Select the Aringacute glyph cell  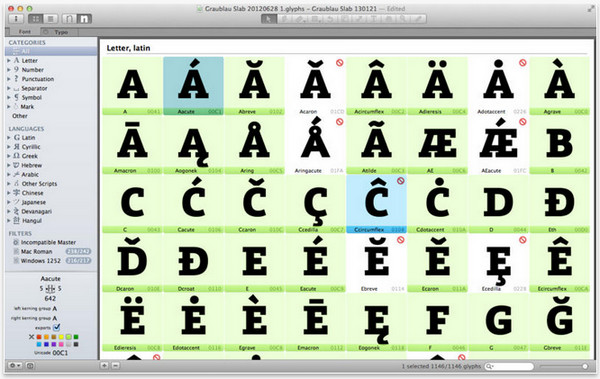[x=315, y=145]
